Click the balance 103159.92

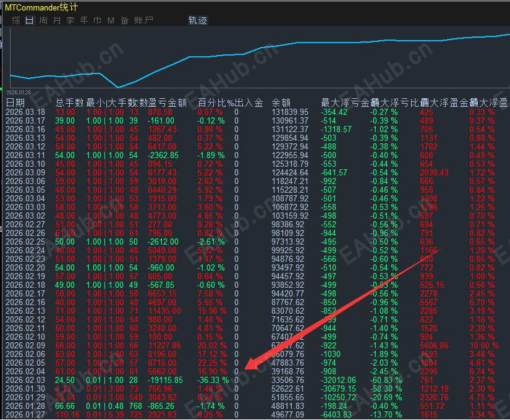click(x=290, y=216)
